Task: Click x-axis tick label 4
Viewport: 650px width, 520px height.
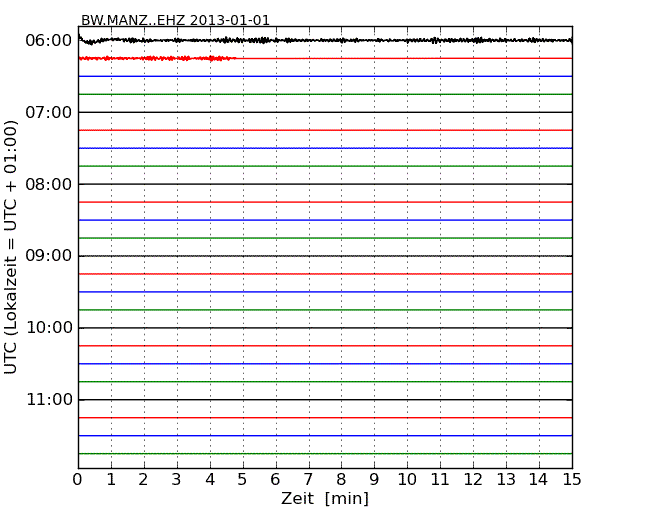Action: pos(210,480)
